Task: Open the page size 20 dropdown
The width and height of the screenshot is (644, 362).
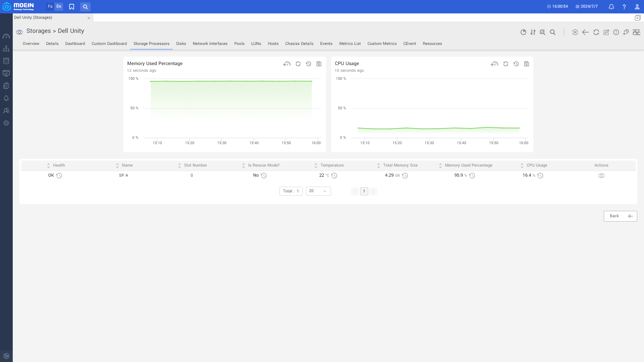Action: pos(318,191)
